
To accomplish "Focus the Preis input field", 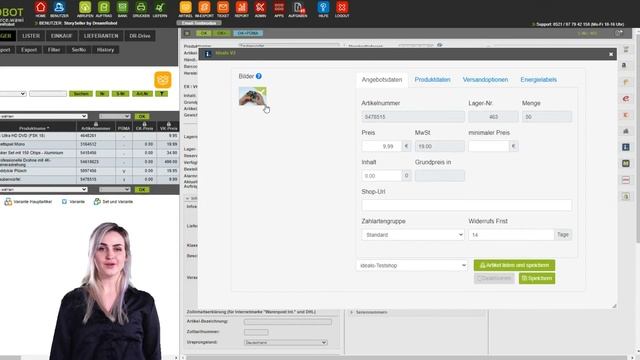I will click(382, 146).
